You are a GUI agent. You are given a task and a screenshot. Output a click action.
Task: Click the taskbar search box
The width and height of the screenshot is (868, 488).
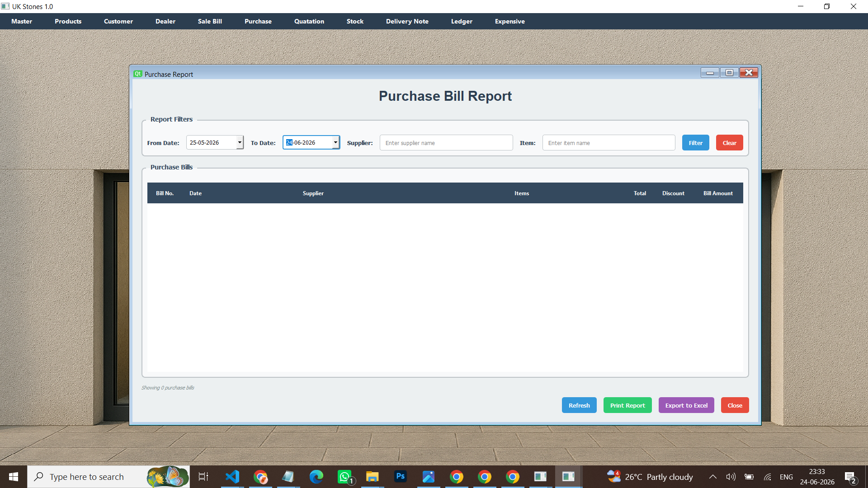108,477
